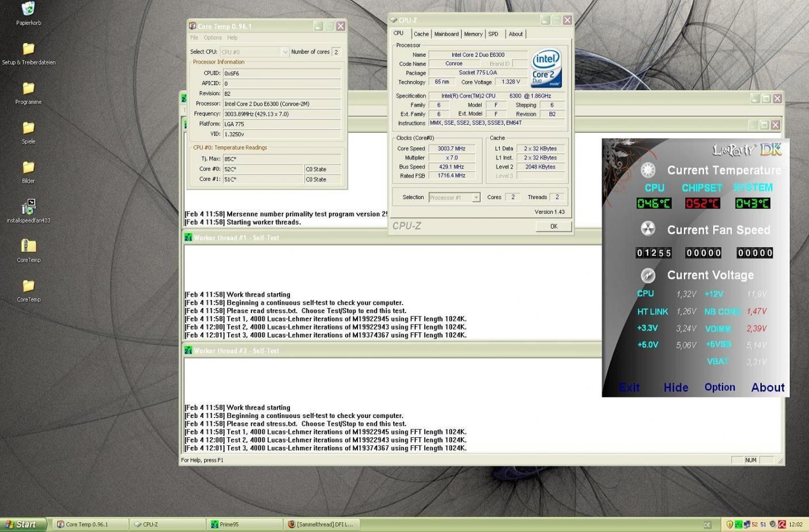Click the Worker thread #2 Self-Test title bar
Screen dimensions: 809x532
tap(391, 351)
